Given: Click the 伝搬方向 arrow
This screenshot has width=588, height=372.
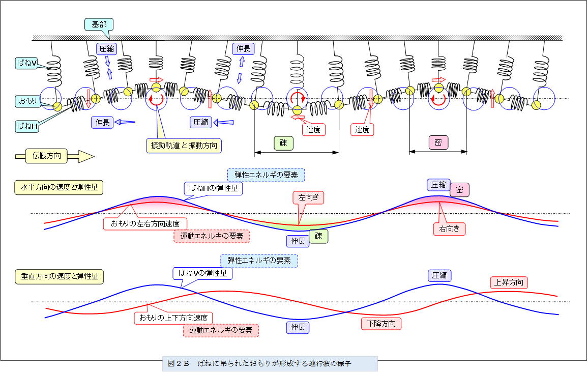Looking at the screenshot, I should pyautogui.click(x=53, y=156).
